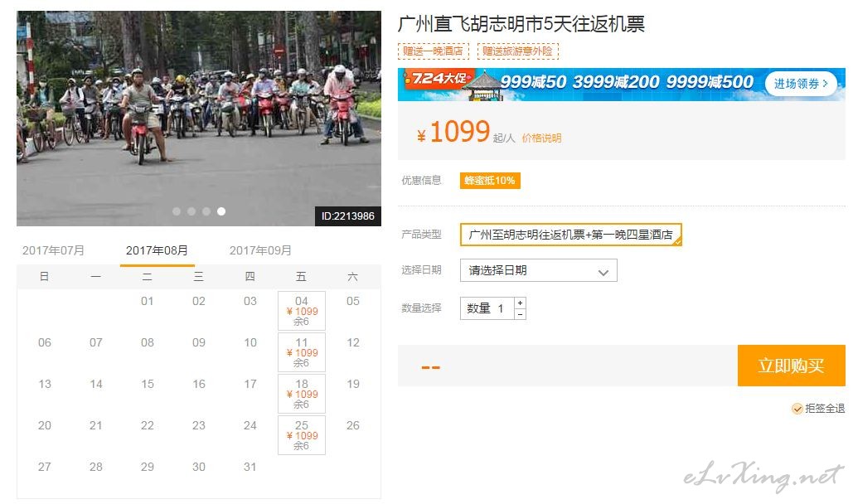Click the 赠送一晚酒店 tag

(433, 51)
